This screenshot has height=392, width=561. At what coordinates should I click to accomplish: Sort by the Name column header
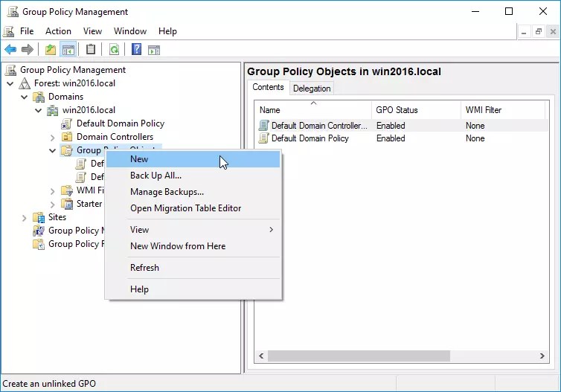pos(313,110)
